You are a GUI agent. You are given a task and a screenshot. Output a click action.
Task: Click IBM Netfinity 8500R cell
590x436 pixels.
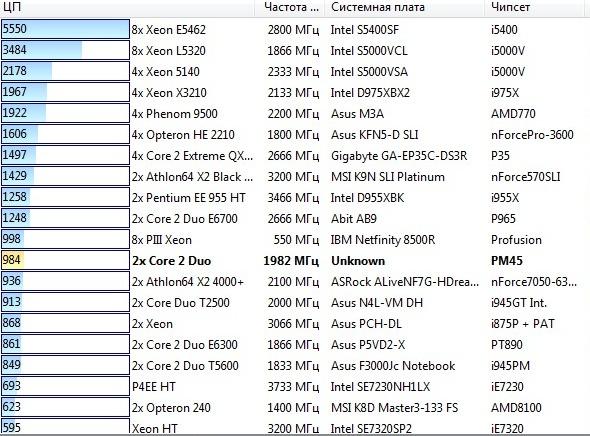click(x=383, y=240)
